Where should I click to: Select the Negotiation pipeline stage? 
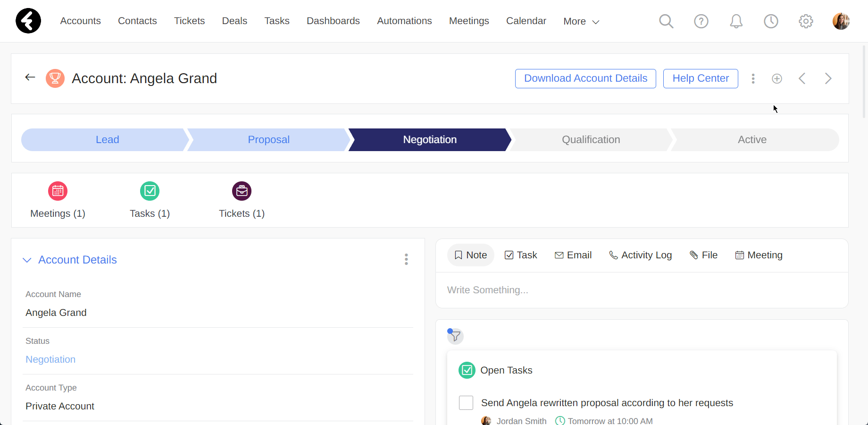click(x=430, y=140)
